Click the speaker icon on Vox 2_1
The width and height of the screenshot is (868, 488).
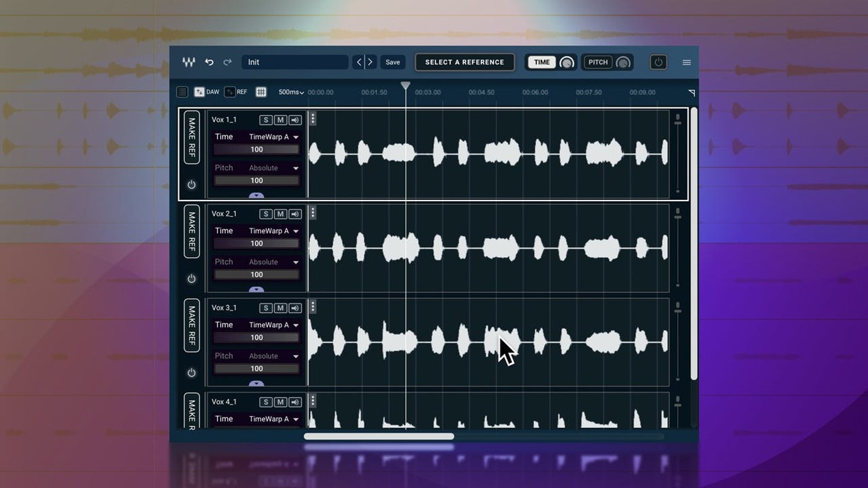click(x=294, y=214)
